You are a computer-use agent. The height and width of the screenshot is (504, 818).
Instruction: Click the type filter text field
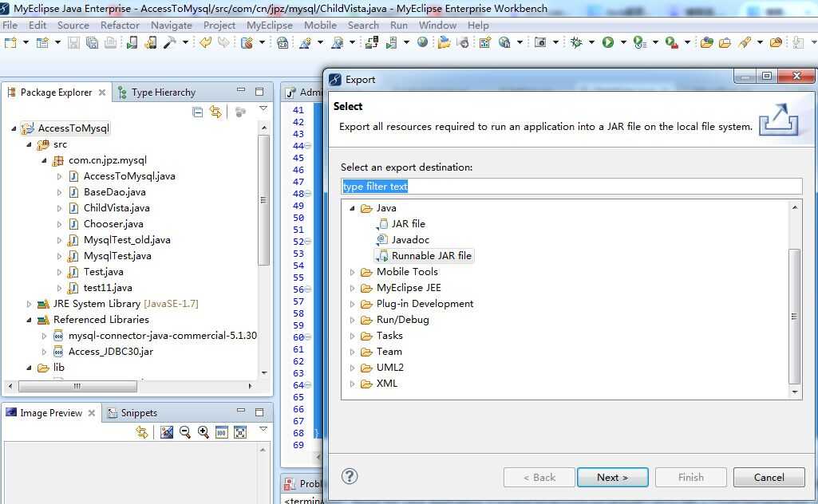point(571,187)
